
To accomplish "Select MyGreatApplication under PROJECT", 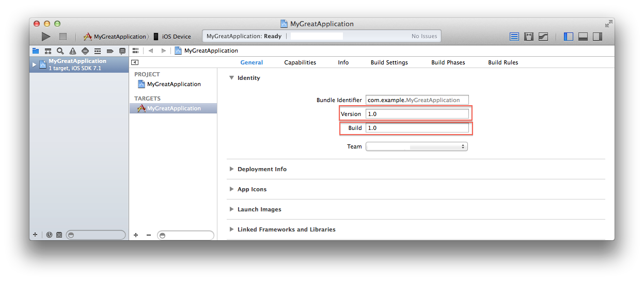I will pyautogui.click(x=174, y=84).
